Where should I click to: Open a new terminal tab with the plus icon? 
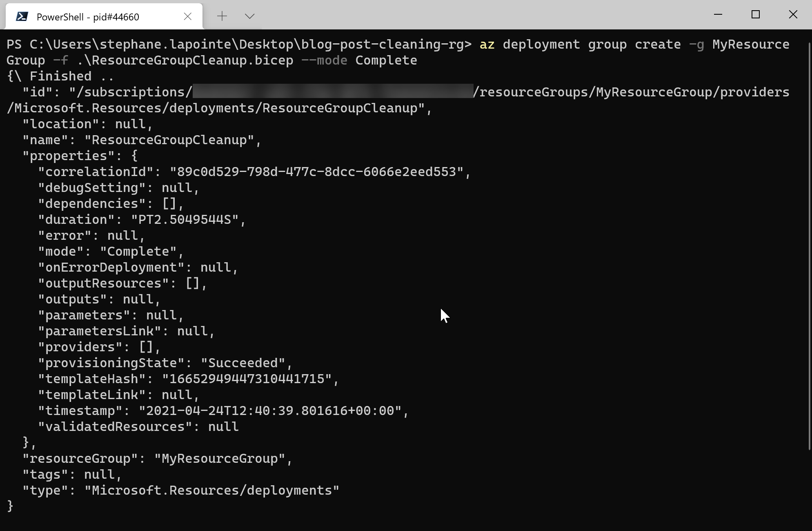[222, 16]
